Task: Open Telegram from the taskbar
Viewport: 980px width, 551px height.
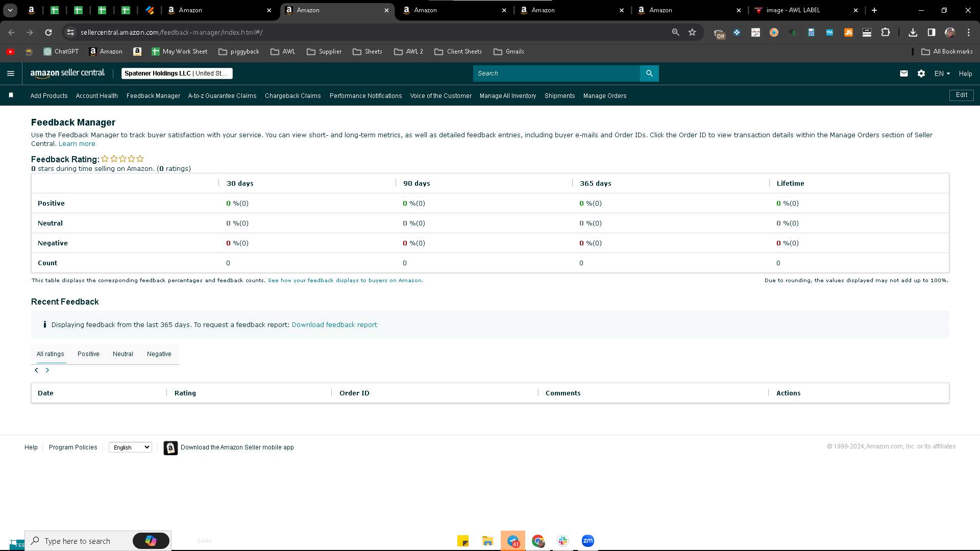Action: 513,541
